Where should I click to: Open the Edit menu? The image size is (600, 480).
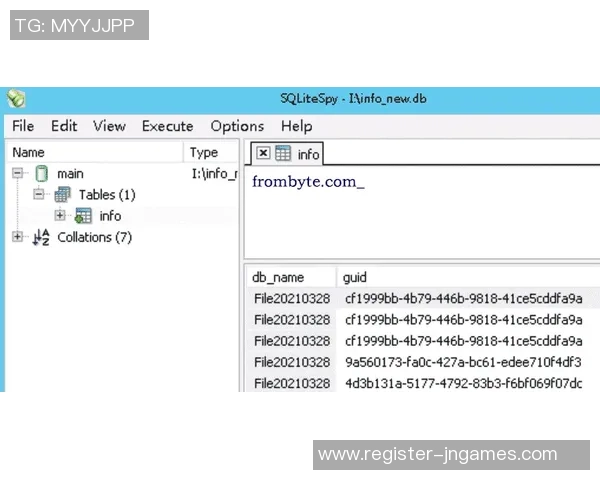pos(64,126)
